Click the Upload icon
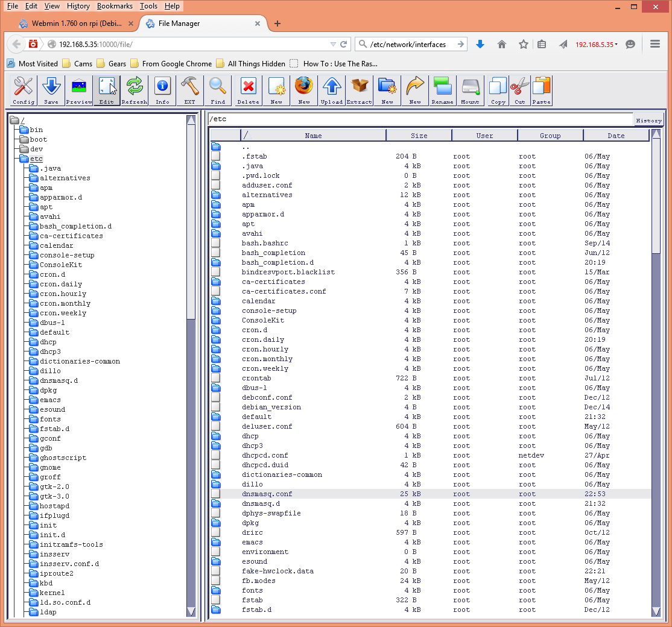 [331, 90]
